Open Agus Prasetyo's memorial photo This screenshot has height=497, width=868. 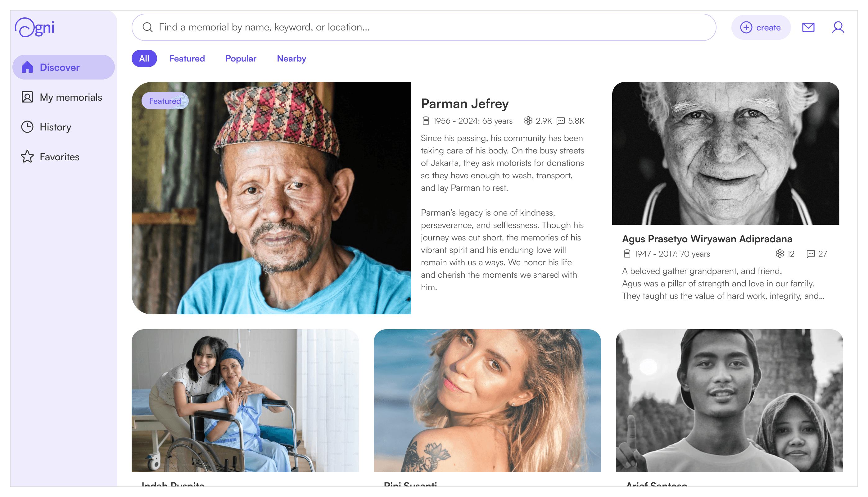[x=725, y=153]
